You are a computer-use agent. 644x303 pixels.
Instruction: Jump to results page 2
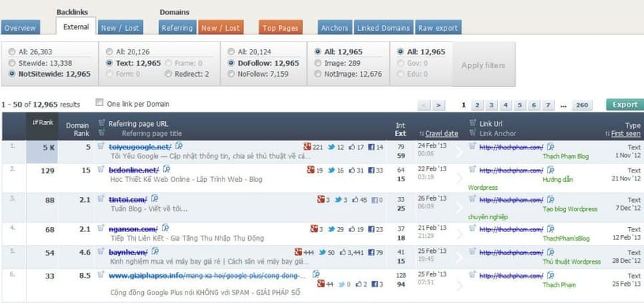[477, 105]
